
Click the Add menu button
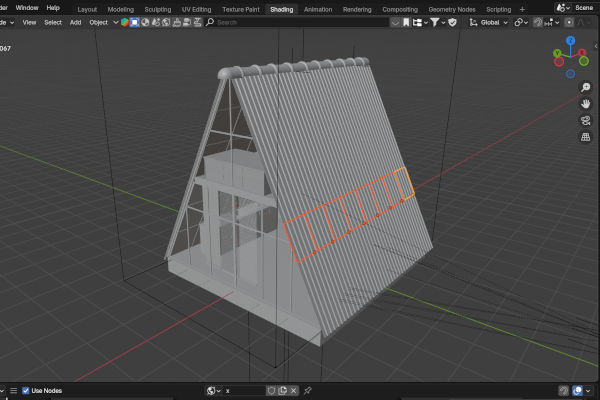[x=75, y=22]
